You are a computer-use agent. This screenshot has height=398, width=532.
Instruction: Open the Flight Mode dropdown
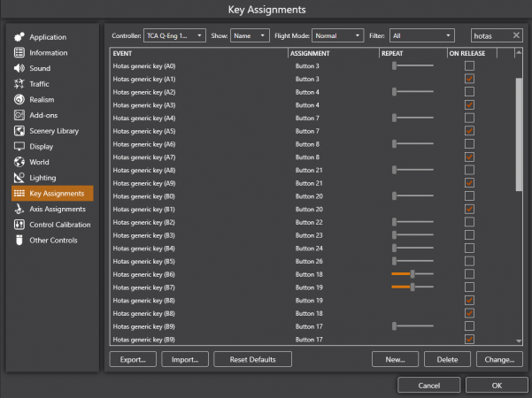(x=337, y=35)
